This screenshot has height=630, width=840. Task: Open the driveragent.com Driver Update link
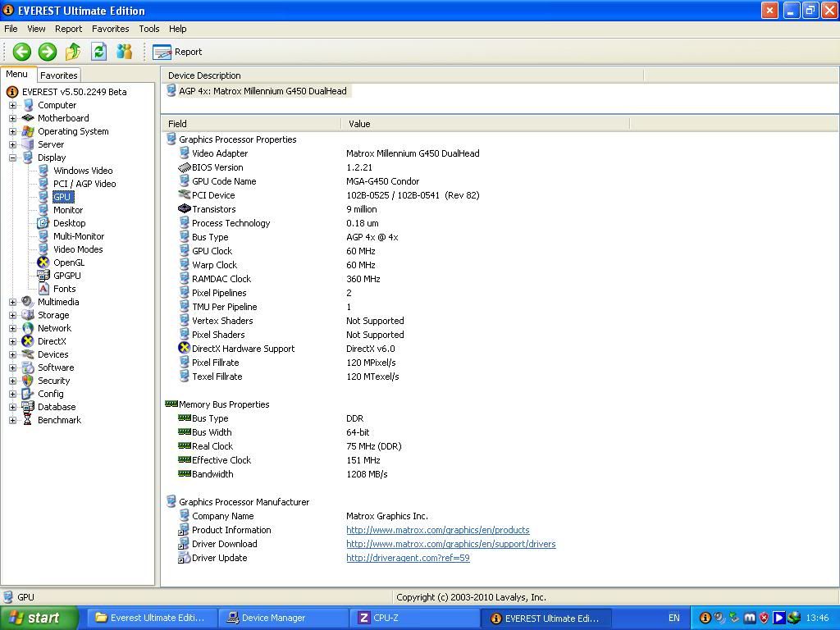tap(408, 558)
